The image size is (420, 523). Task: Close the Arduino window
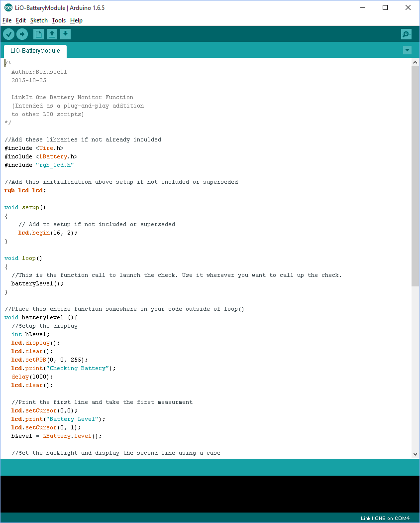(408, 7)
